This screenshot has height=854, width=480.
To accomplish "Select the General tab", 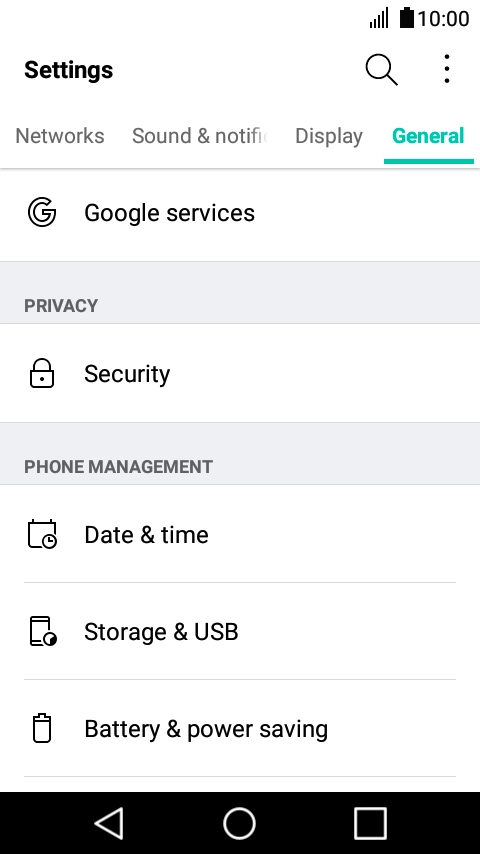I will coord(428,136).
